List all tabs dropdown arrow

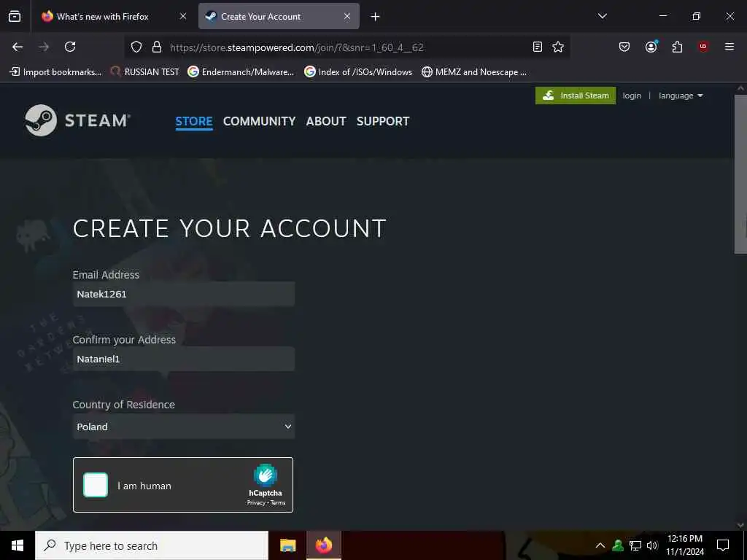602,16
